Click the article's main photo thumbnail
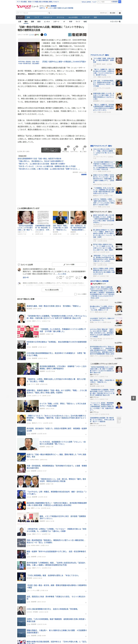The image size is (138, 644). pyautogui.click(x=29, y=49)
